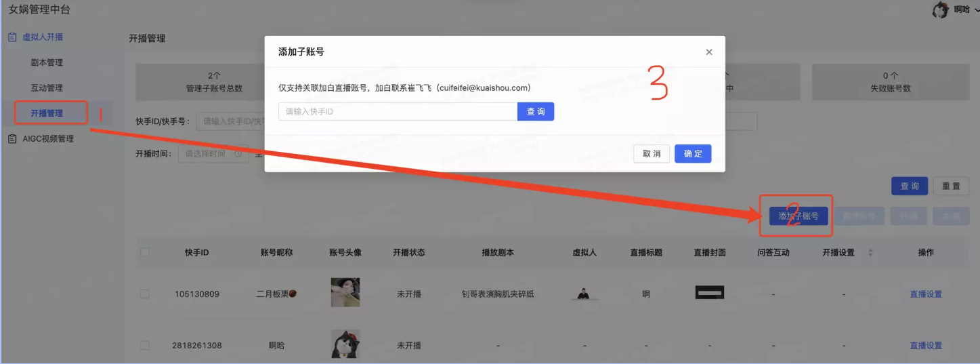This screenshot has width=980, height=364.
Task: Toggle the select-all checkbox in table header
Action: click(x=144, y=252)
